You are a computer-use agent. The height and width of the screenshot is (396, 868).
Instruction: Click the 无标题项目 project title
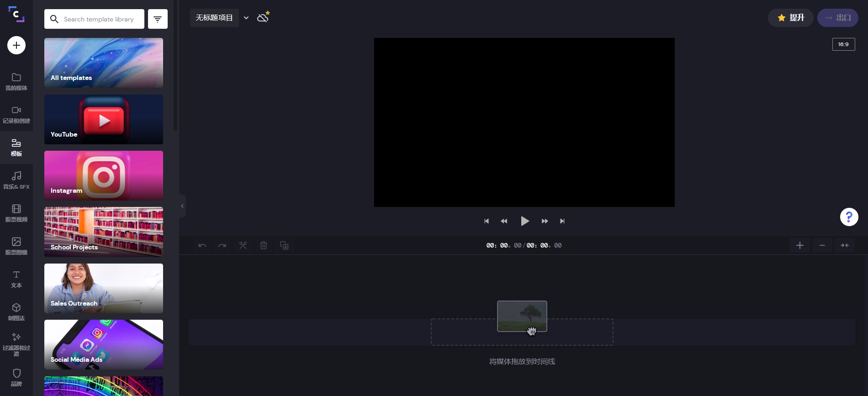[214, 18]
